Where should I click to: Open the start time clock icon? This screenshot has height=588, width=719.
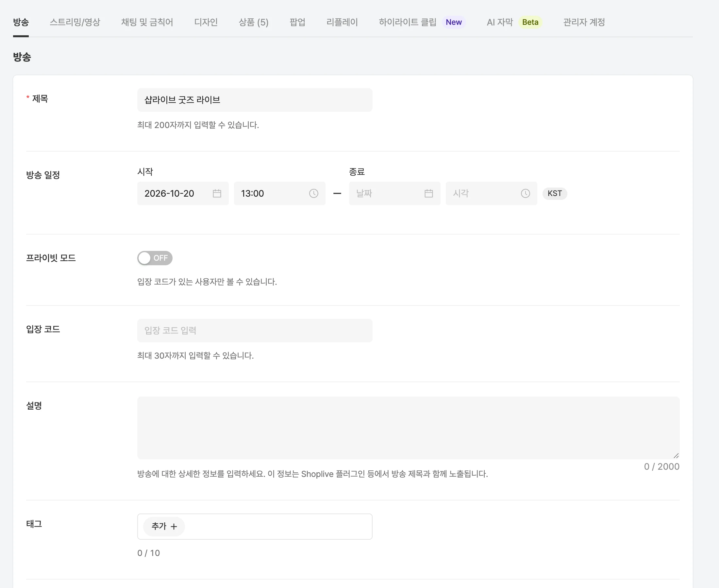(313, 193)
